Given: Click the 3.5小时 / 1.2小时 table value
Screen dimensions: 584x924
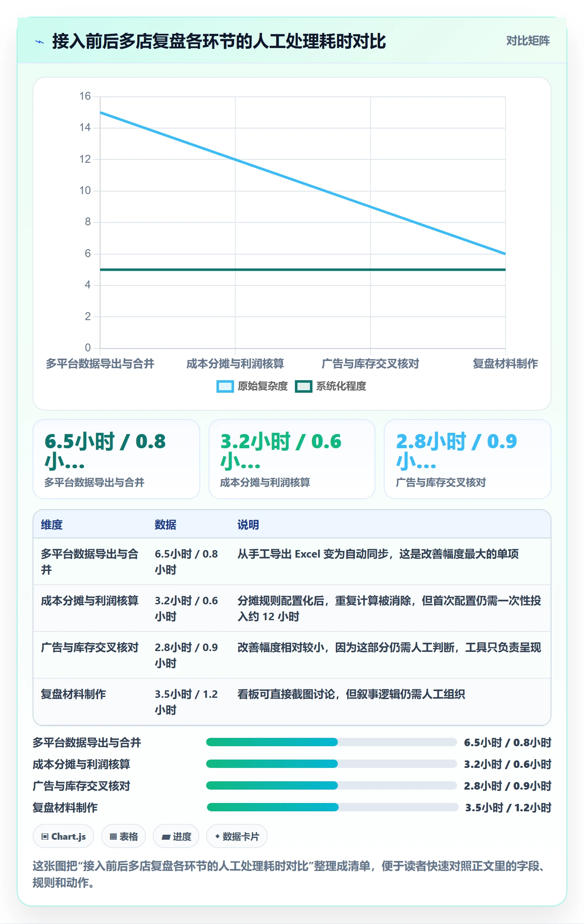Looking at the screenshot, I should click(186, 702).
